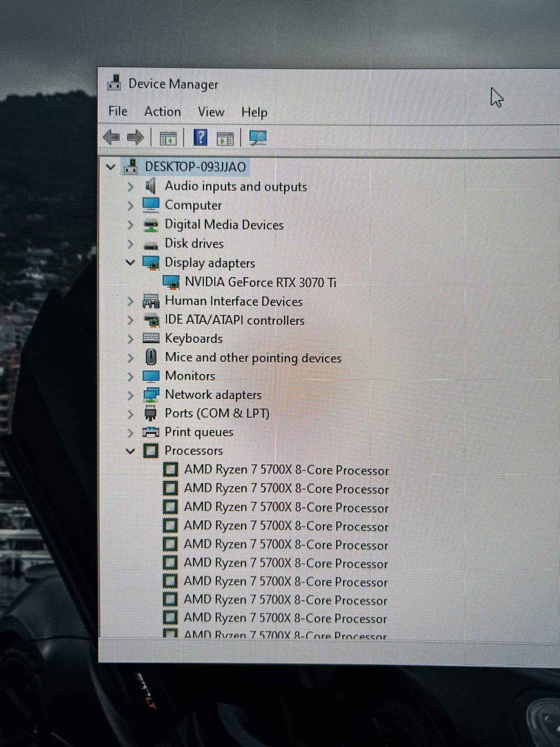Select the Keyboards label
The width and height of the screenshot is (560, 747).
(194, 339)
